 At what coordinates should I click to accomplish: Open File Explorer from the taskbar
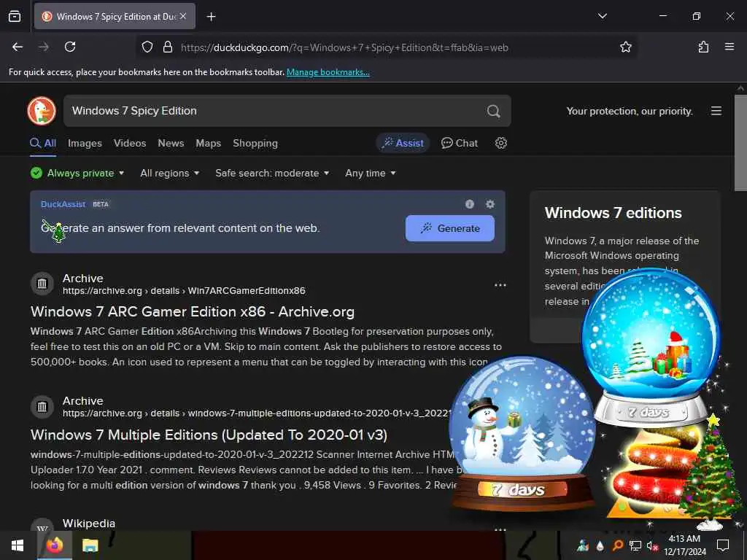click(x=90, y=545)
